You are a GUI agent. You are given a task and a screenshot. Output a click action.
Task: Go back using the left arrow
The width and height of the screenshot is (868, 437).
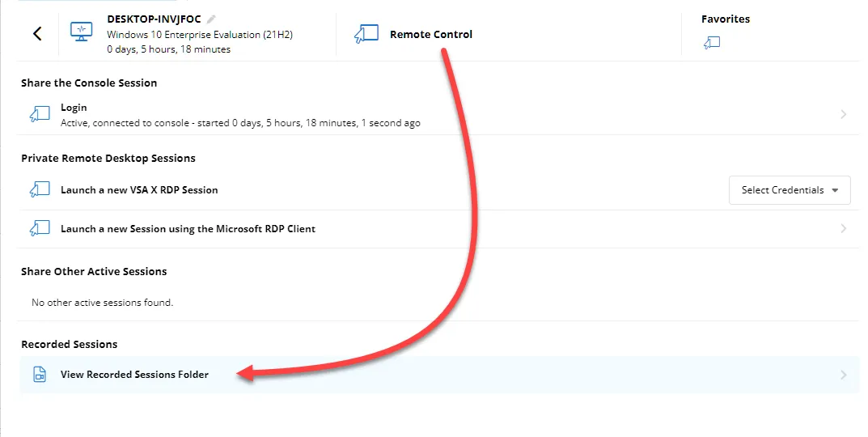pos(37,33)
